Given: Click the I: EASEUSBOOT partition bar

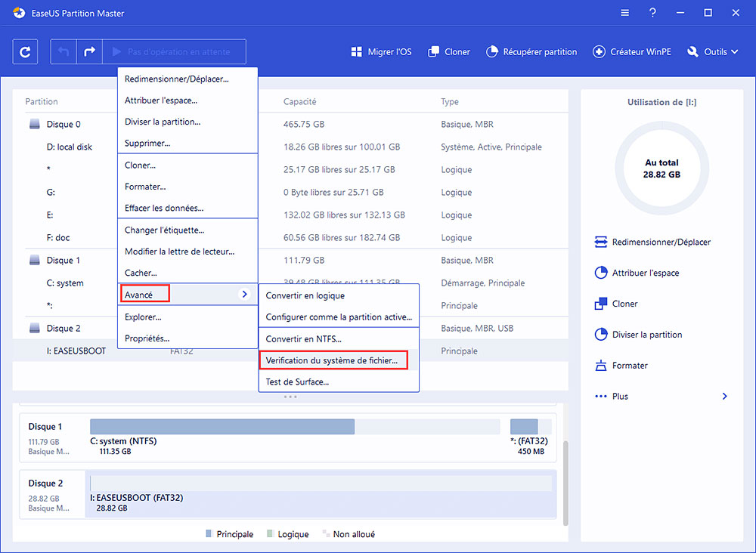Looking at the screenshot, I should click(x=321, y=483).
